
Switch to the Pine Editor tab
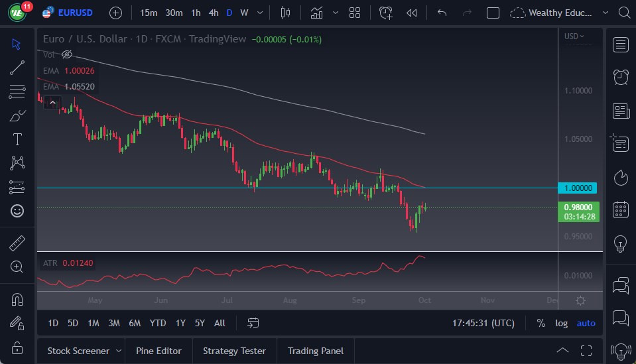[159, 351]
